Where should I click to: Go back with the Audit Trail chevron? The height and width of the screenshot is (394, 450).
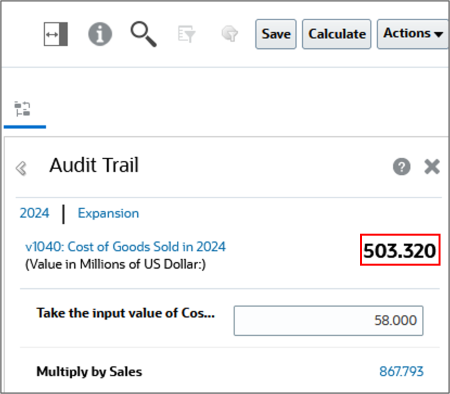click(21, 168)
